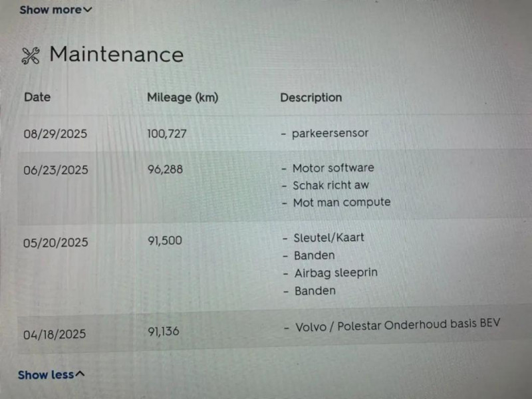Click the chevron next to Show more
This screenshot has height=399, width=532.
pos(88,10)
